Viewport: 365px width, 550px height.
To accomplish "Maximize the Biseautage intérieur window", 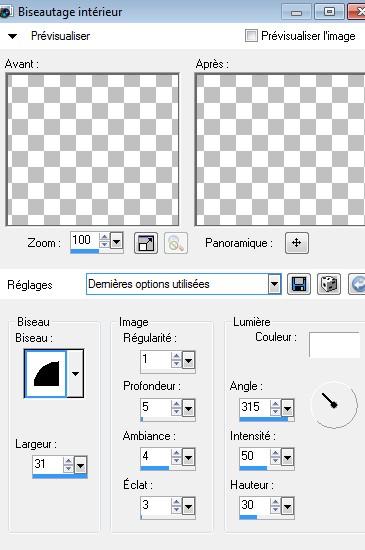I will point(329,12).
